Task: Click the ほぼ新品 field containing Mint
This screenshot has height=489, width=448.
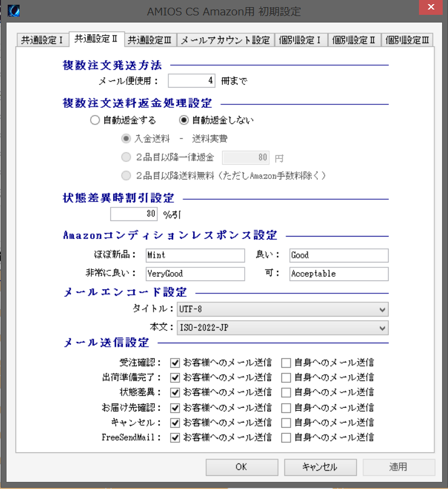Action: coord(195,255)
